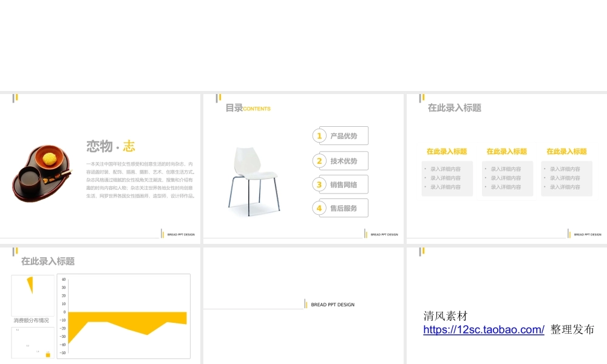Select the middle yellow 在此录入标题 column heading
The image size is (607, 364).
(507, 152)
